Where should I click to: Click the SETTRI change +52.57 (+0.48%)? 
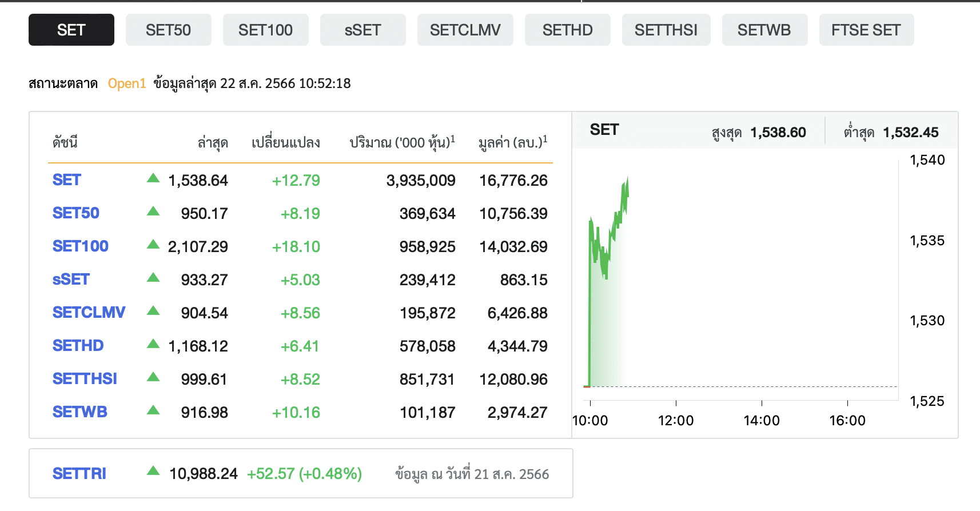click(x=304, y=474)
